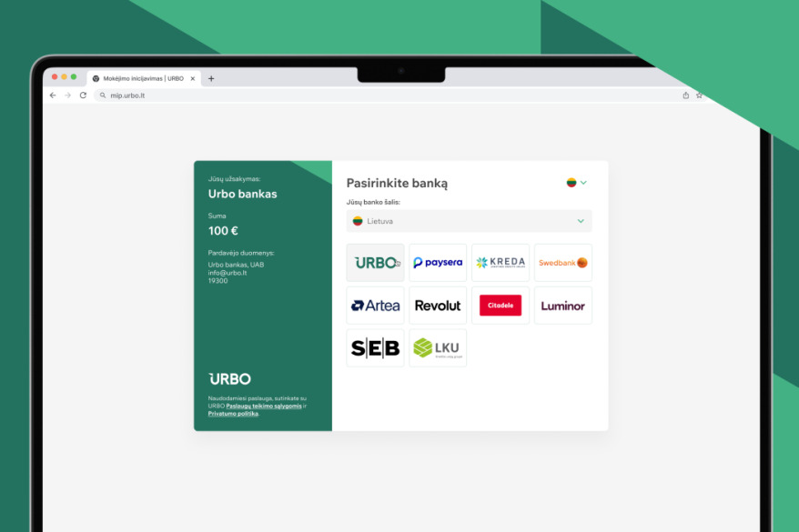Open Paslaugų teikimo sąlygomis link
The height and width of the screenshot is (532, 799).
point(263,406)
